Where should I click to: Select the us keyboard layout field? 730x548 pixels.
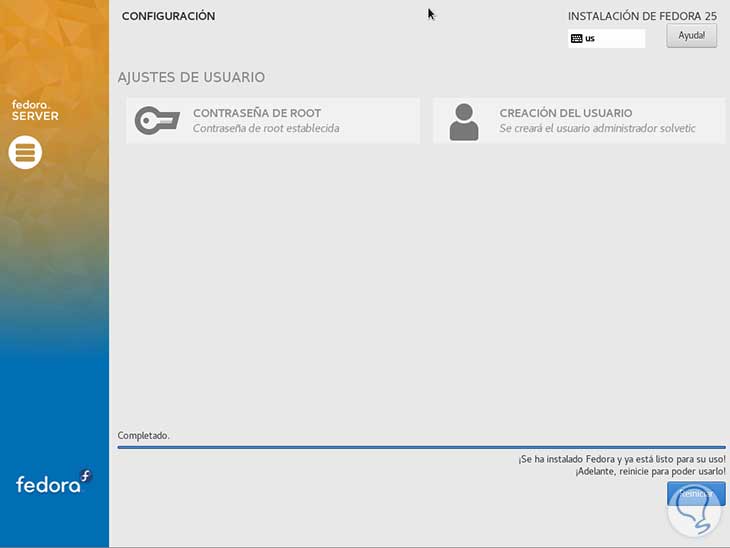606,38
